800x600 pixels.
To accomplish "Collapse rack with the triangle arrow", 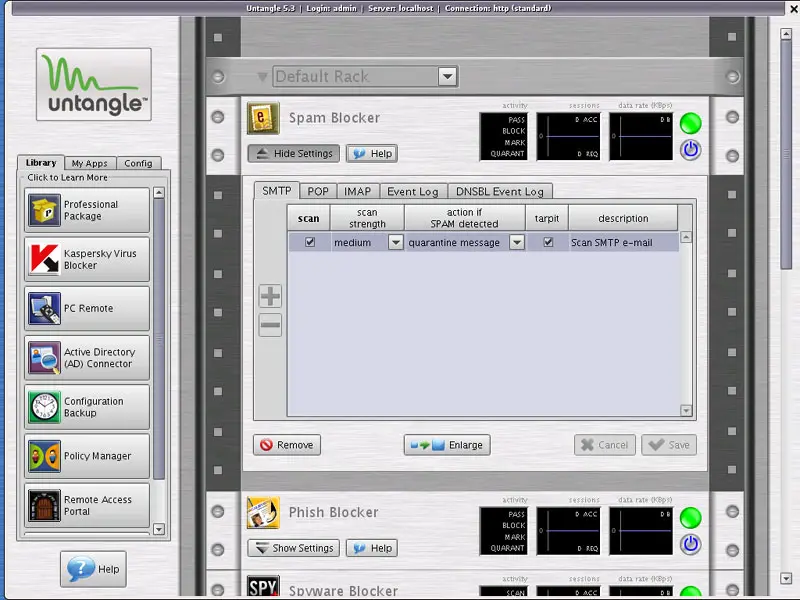I will [x=262, y=77].
